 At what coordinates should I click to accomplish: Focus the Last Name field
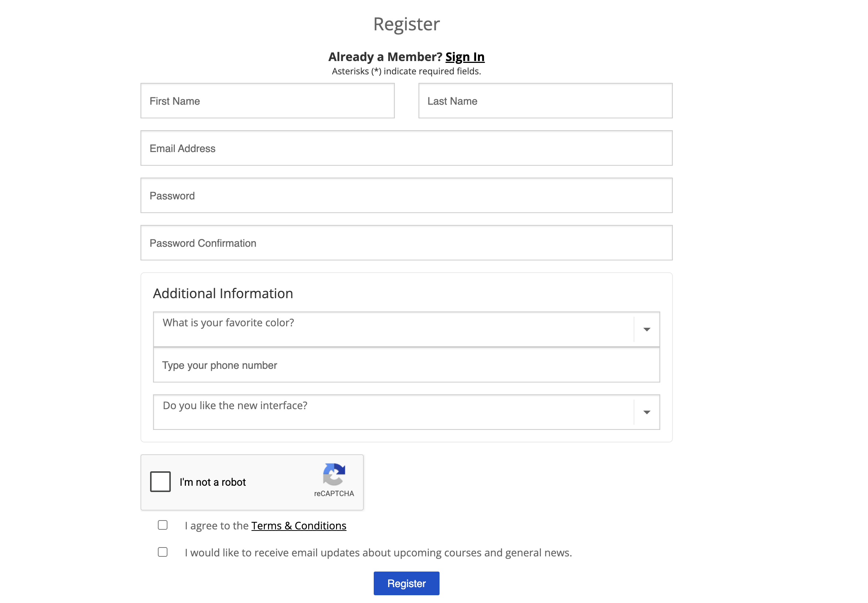pos(545,101)
